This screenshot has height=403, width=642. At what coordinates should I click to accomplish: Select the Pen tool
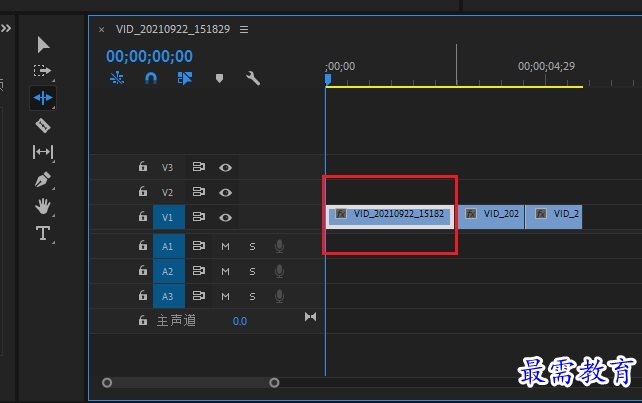(x=43, y=179)
